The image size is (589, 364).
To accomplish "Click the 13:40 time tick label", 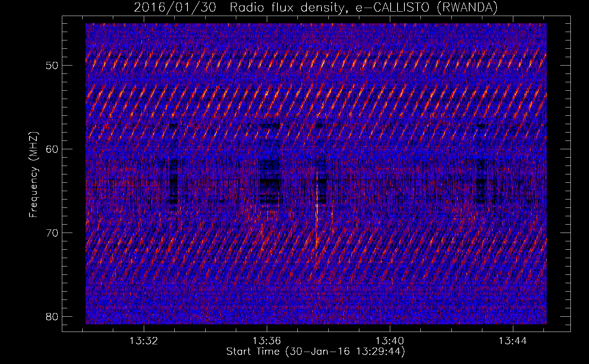I will click(390, 341).
